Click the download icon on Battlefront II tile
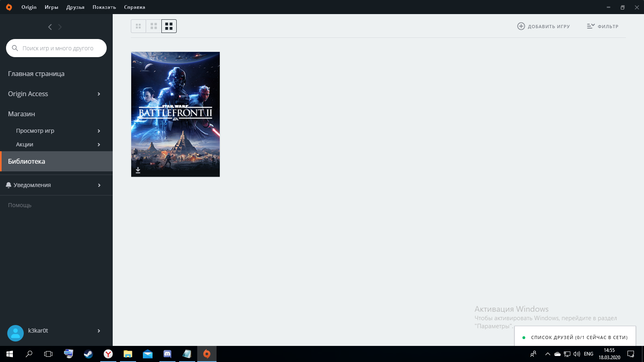 click(x=138, y=170)
